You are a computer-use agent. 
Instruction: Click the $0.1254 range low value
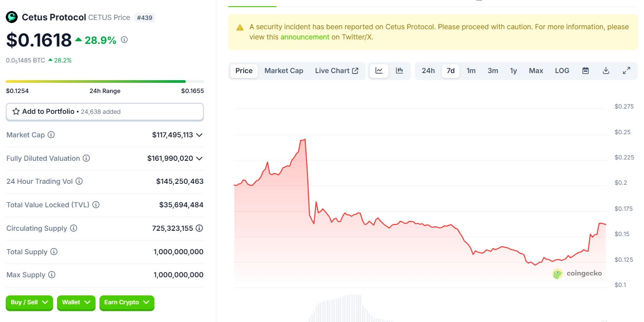pos(17,91)
